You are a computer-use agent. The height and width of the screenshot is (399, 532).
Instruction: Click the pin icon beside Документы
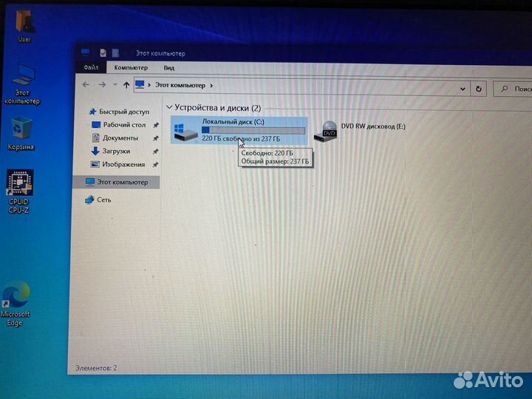point(155,138)
